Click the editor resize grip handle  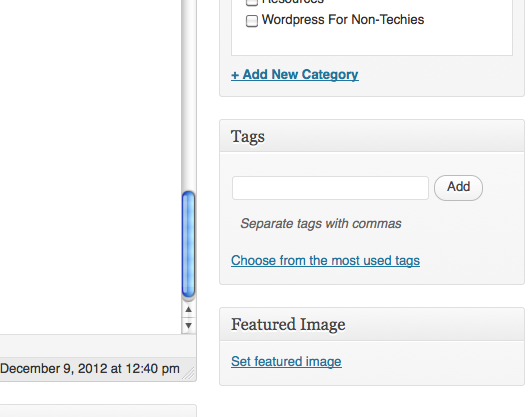(190, 373)
